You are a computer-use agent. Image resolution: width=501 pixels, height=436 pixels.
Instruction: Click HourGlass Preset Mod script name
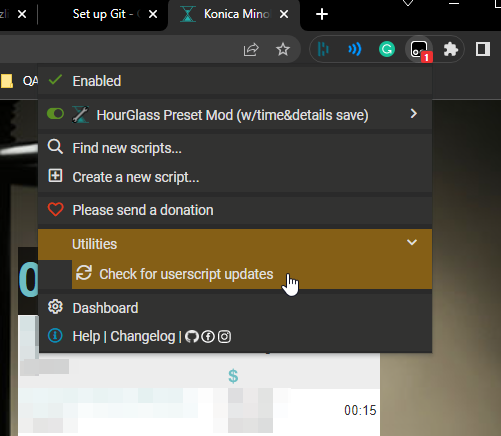tap(232, 115)
